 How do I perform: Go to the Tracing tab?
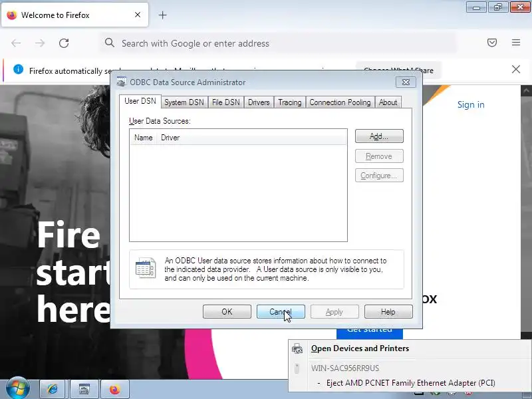tap(289, 102)
